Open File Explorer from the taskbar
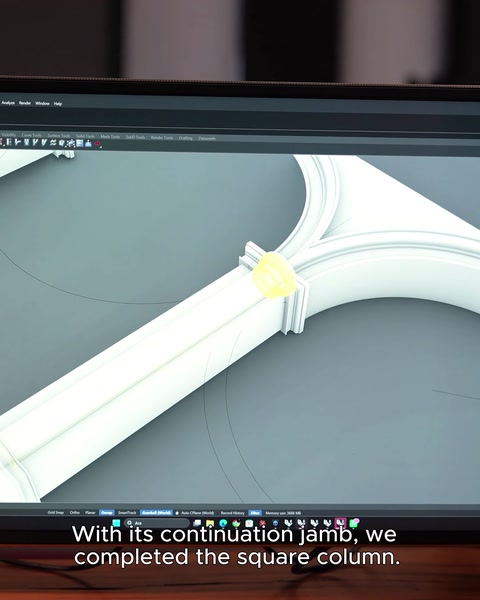 pos(210,523)
